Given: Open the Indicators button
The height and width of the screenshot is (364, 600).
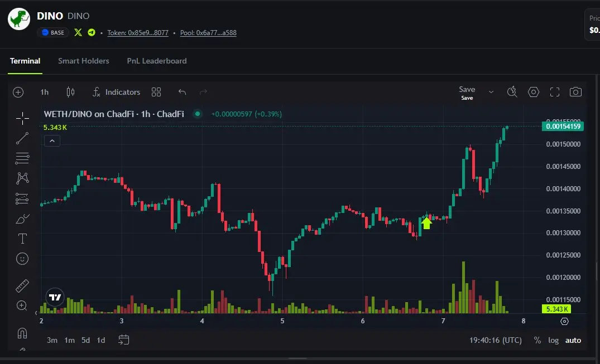Looking at the screenshot, I should [x=116, y=92].
